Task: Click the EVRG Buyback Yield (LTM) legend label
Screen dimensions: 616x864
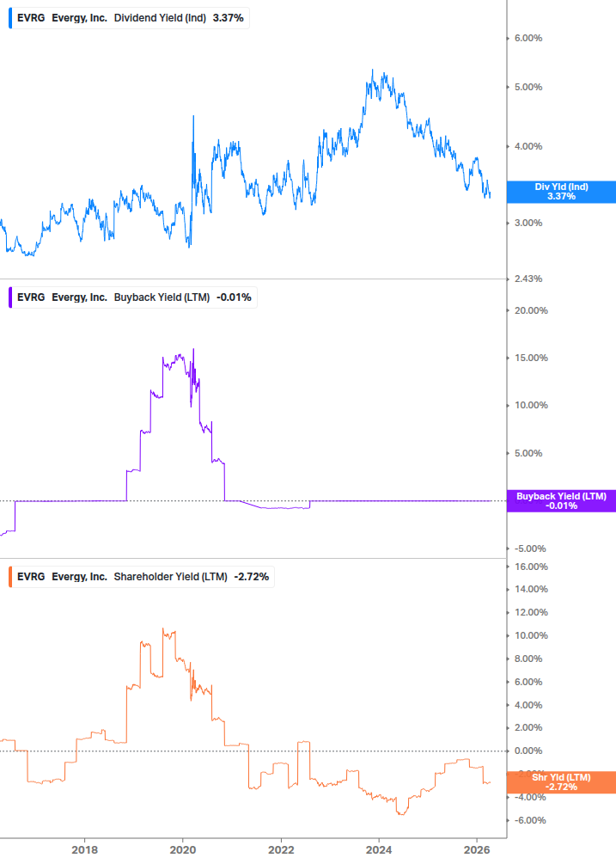Action: (134, 297)
